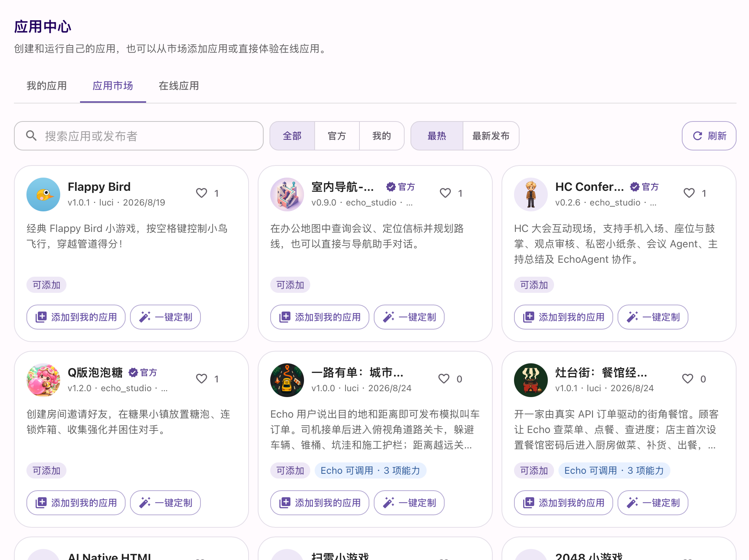The image size is (749, 560).
Task: Like the 室内导航 app with heart icon
Action: 445,193
